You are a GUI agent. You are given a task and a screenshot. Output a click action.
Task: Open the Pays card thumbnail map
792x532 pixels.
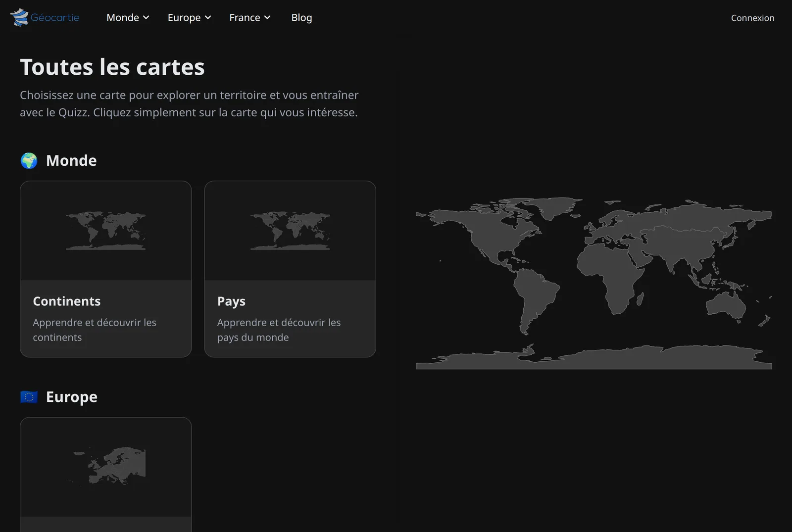coord(290,231)
